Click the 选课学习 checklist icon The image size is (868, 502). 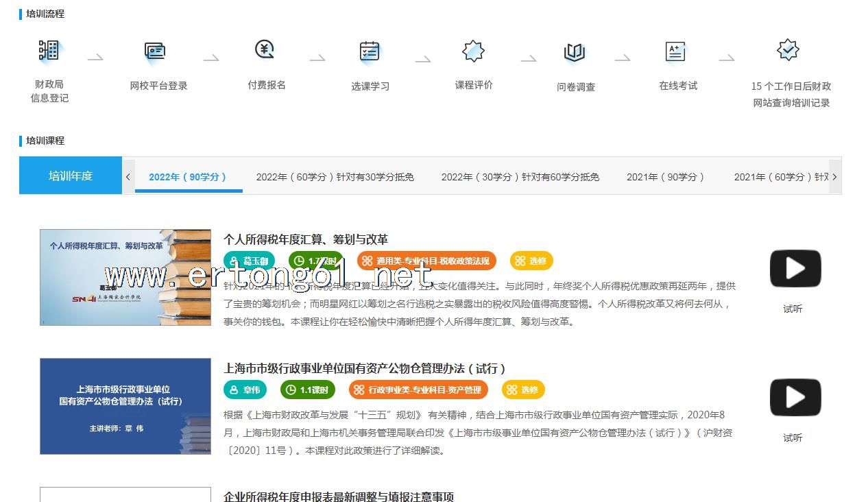370,51
